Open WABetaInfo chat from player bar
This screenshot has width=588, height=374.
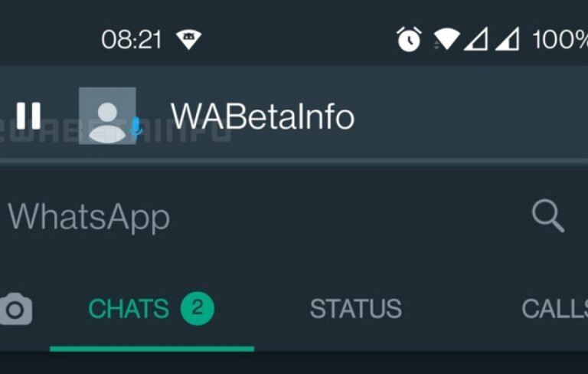pyautogui.click(x=263, y=116)
